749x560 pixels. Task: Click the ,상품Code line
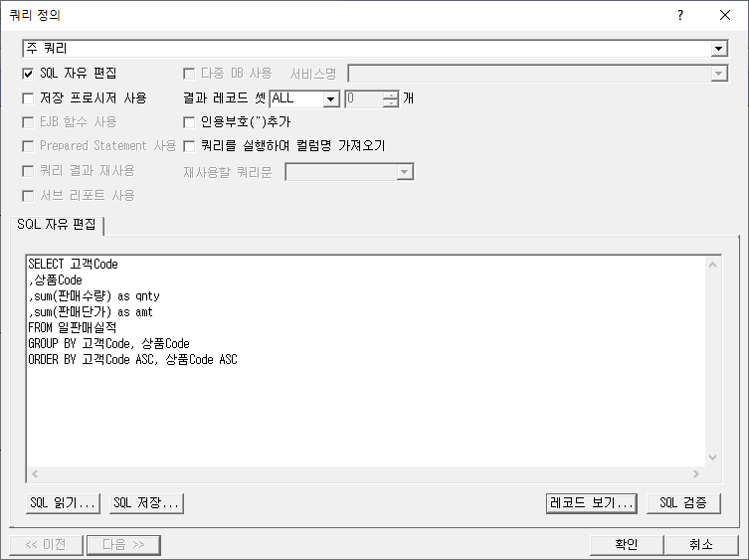[x=56, y=280]
